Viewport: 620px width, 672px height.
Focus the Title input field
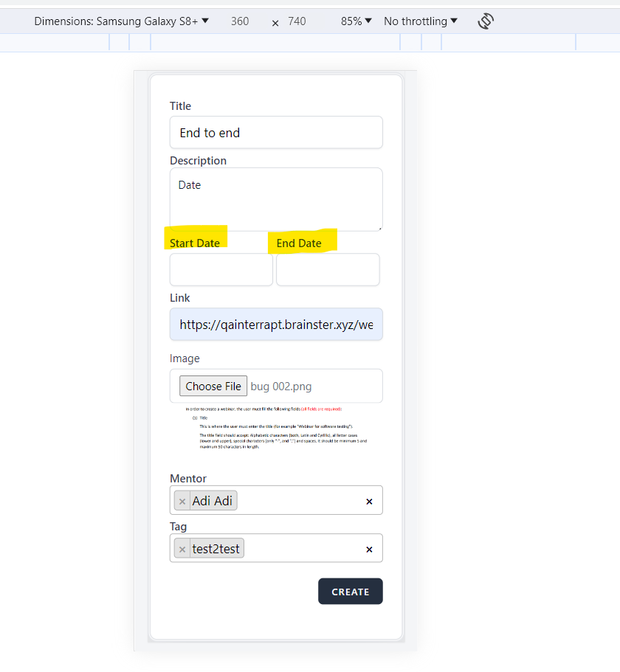click(x=276, y=133)
